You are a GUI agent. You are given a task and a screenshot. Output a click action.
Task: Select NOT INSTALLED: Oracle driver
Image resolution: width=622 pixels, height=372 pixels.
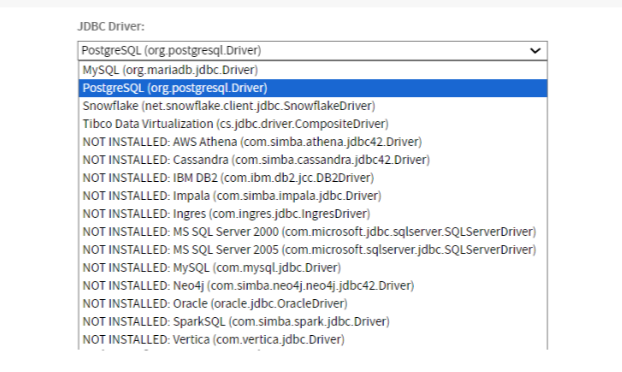pyautogui.click(x=313, y=304)
